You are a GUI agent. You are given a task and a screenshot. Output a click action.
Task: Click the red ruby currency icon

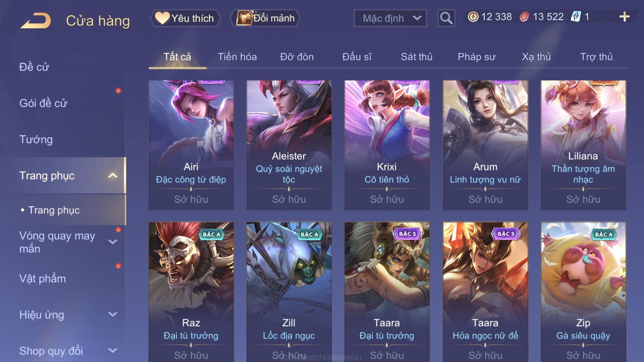(524, 17)
